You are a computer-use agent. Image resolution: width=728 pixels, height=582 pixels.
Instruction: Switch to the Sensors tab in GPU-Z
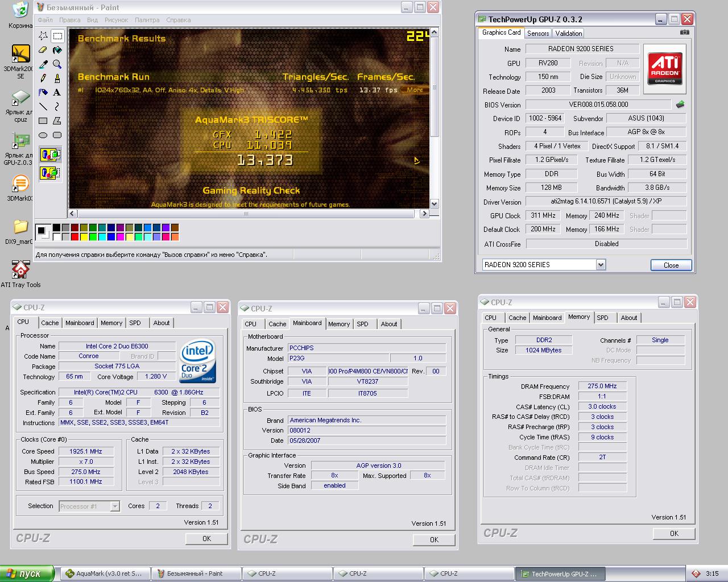click(538, 34)
